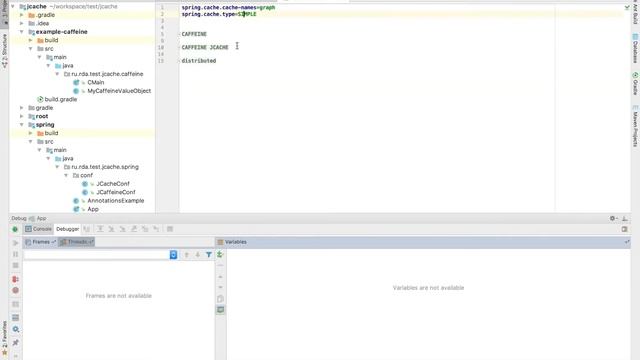The width and height of the screenshot is (640, 360).
Task: Open Evaluate Expression calculator icon
Action: click(170, 229)
